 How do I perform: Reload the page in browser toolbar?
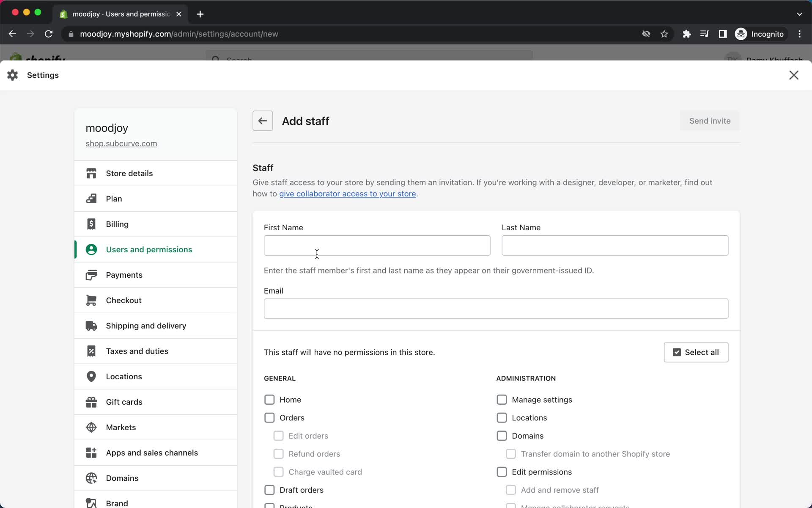tap(49, 34)
